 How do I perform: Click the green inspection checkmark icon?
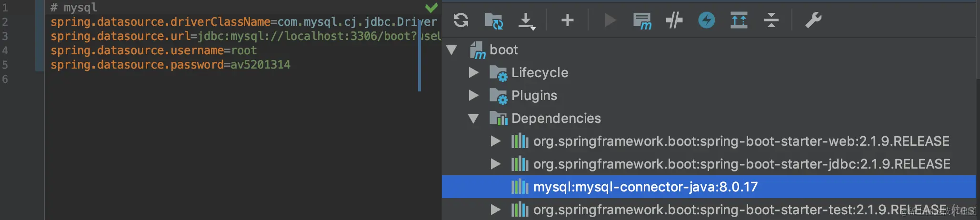coord(431,7)
